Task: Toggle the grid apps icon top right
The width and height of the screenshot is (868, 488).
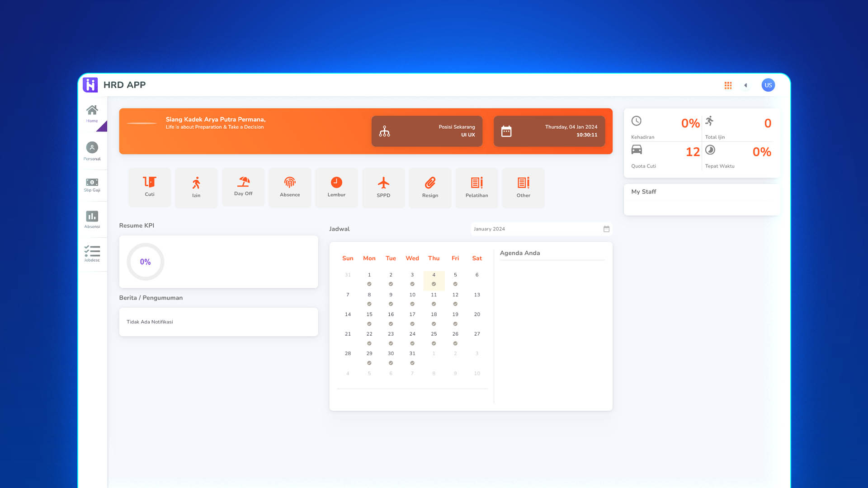Action: click(728, 85)
